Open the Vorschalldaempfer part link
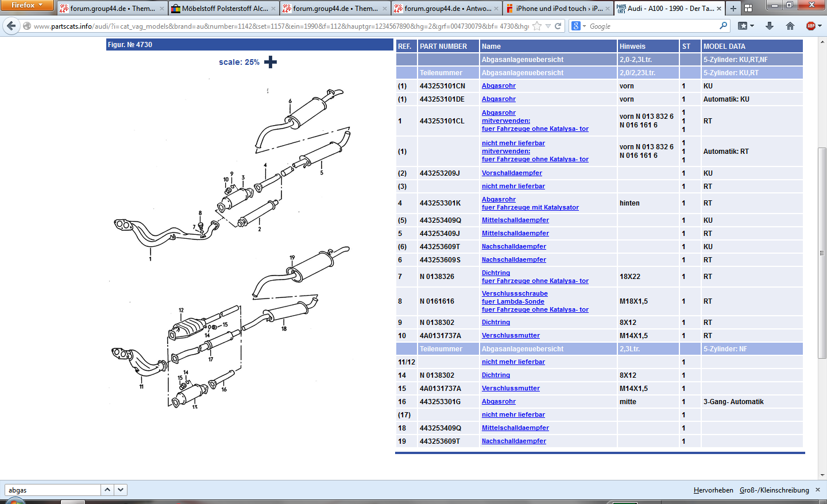The image size is (827, 504). (x=512, y=173)
